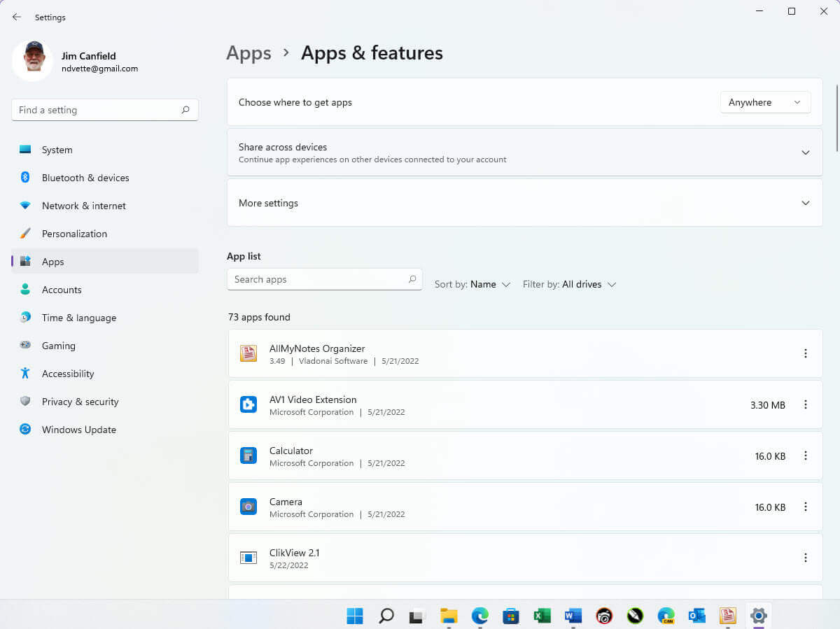Open the Sort by Name dropdown
The image size is (840, 629).
pos(472,284)
